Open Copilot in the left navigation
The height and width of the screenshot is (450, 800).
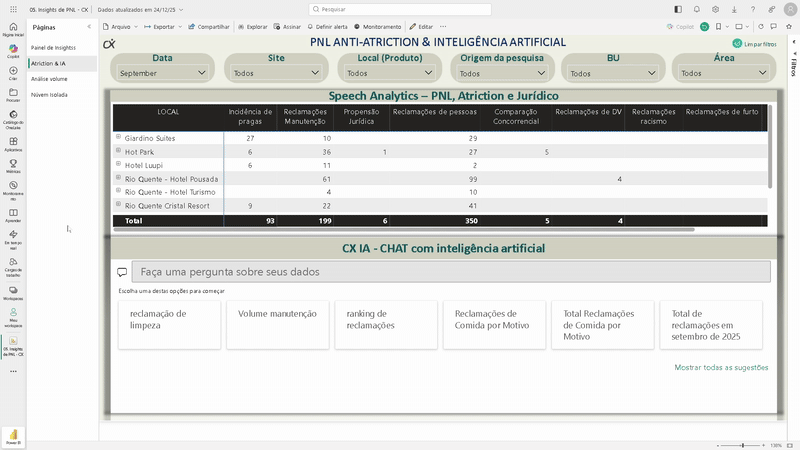coord(13,51)
